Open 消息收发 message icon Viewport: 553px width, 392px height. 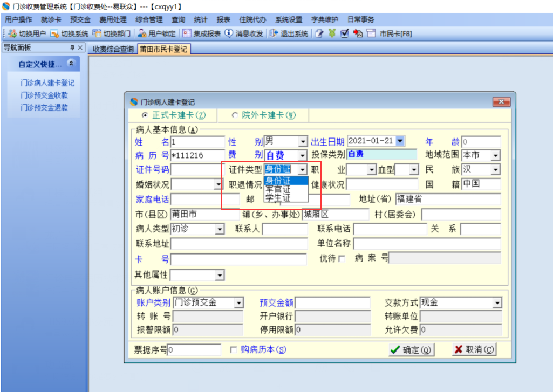[229, 33]
